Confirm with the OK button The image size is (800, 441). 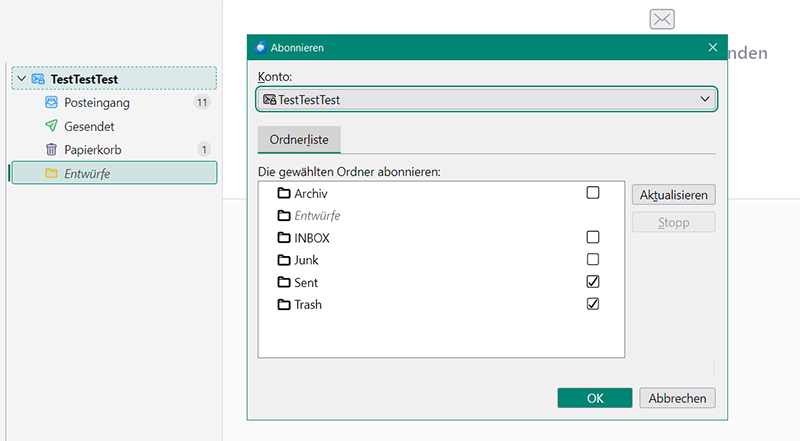pos(595,398)
